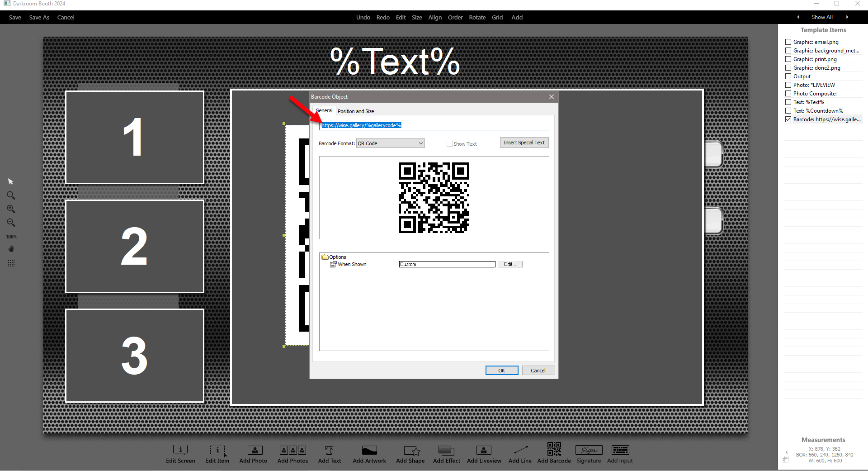Check the Output item
This screenshot has width=868, height=471.
coord(788,76)
